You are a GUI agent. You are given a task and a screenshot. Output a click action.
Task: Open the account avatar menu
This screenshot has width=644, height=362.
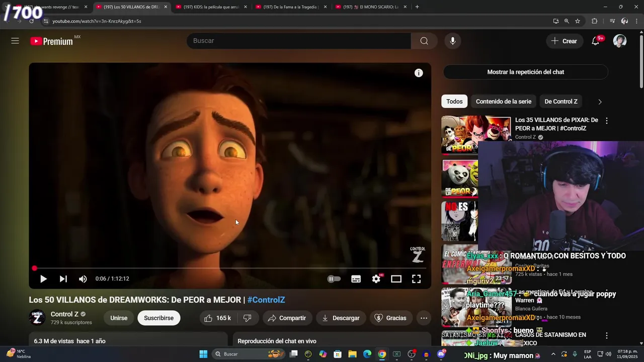[x=620, y=41]
